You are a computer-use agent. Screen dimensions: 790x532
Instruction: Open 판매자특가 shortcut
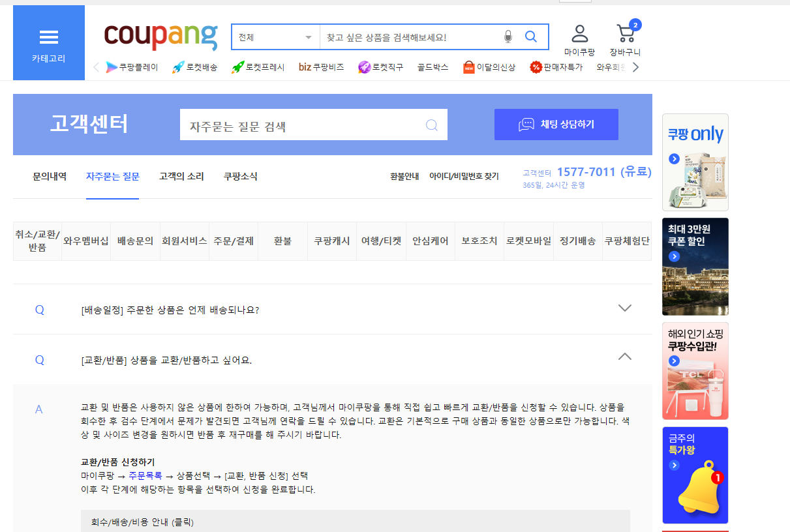556,67
